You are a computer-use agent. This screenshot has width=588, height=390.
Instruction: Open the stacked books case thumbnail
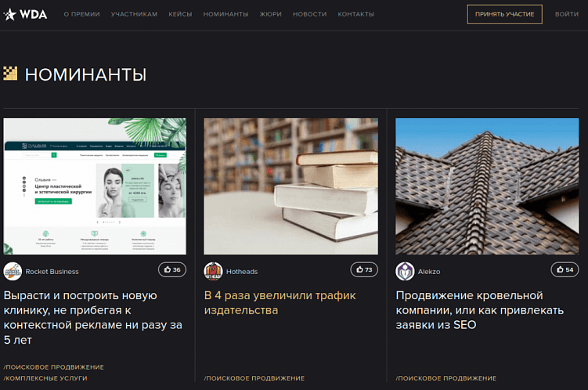click(x=291, y=186)
